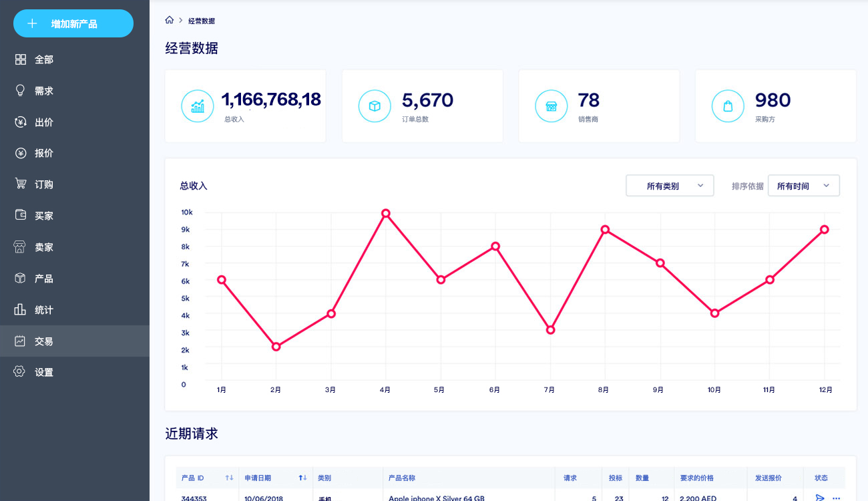Click the revenue chart icon in 总收入 card

click(x=198, y=106)
